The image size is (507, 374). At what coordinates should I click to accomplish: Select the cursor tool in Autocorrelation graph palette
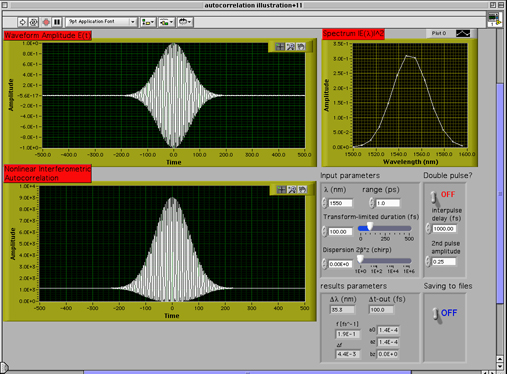pos(281,190)
